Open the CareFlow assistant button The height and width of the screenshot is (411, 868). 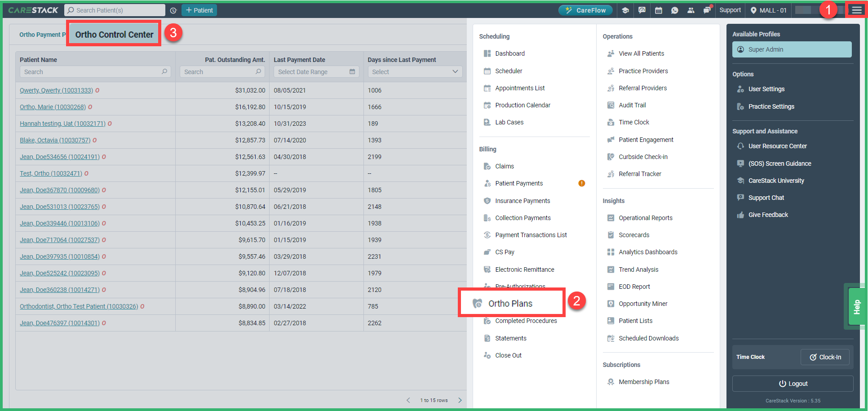click(x=585, y=9)
